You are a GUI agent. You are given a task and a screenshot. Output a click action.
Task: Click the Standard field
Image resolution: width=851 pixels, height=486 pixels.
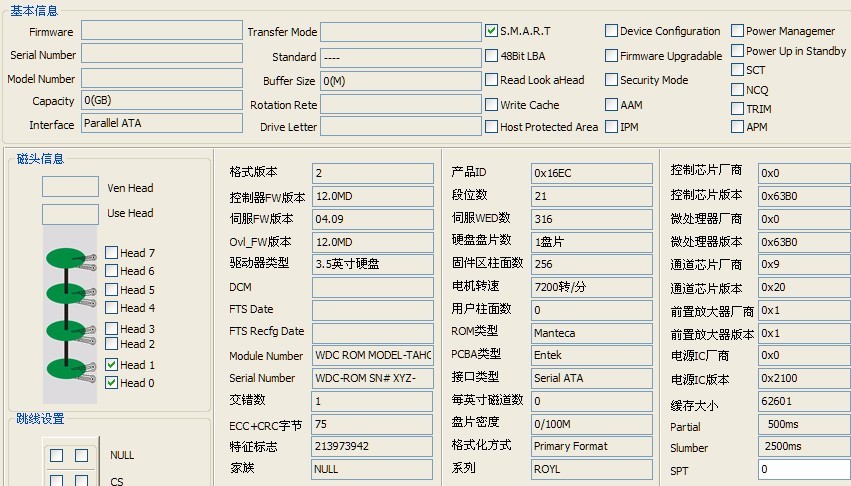[x=401, y=57]
